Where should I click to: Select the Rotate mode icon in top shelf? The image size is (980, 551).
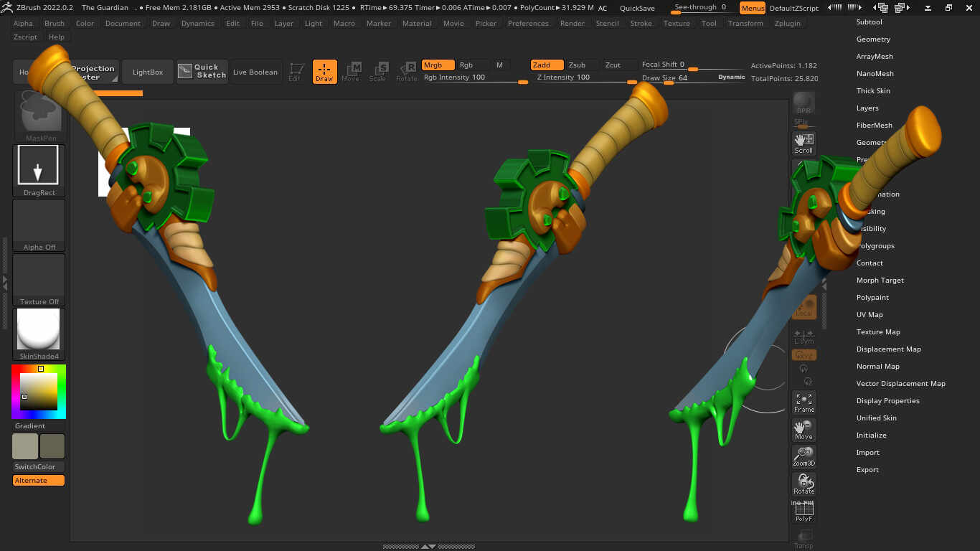click(406, 72)
